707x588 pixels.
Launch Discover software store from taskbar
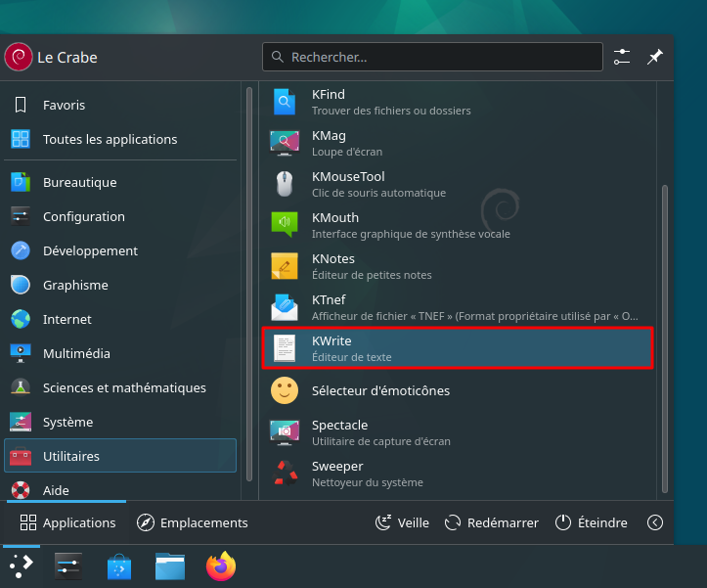pyautogui.click(x=119, y=566)
